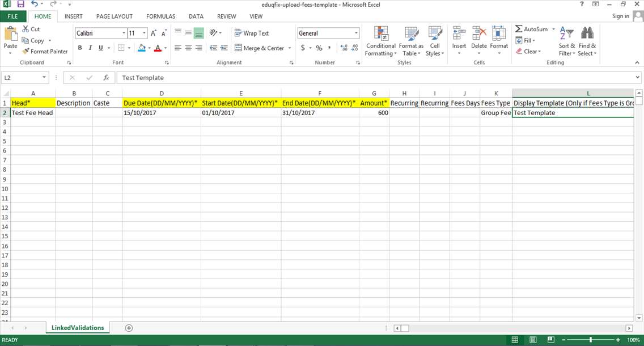This screenshot has width=644, height=346.
Task: Open the AutoSum dropdown arrow
Action: click(554, 29)
